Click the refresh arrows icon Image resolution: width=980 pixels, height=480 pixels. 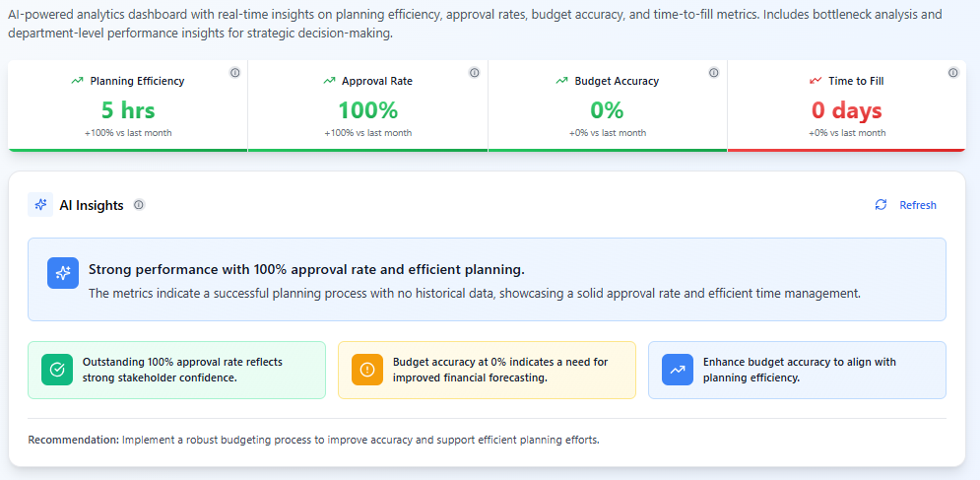[x=881, y=205]
